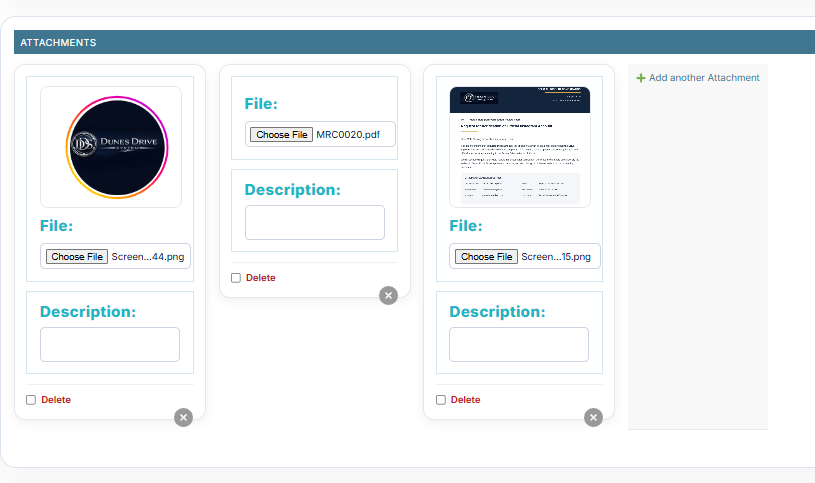Image resolution: width=815 pixels, height=483 pixels.
Task: Click the green plus icon to add attachment
Action: point(641,78)
